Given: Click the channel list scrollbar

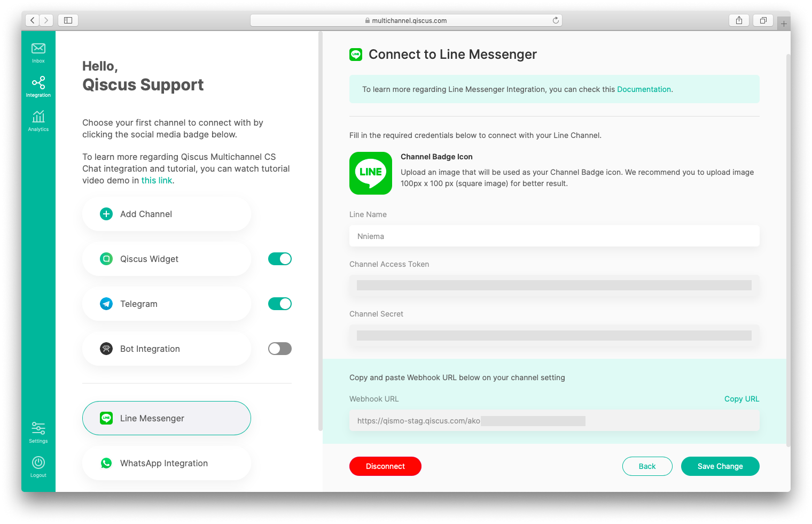Looking at the screenshot, I should pos(321,231).
